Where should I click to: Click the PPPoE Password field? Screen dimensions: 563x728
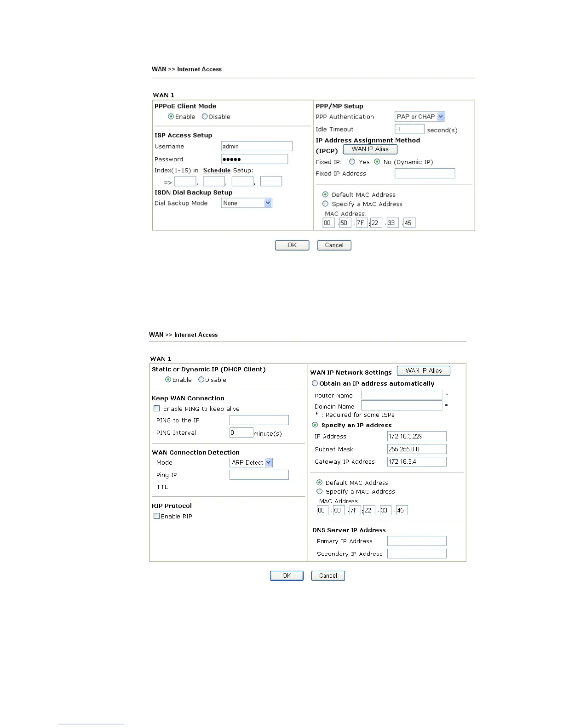point(254,159)
